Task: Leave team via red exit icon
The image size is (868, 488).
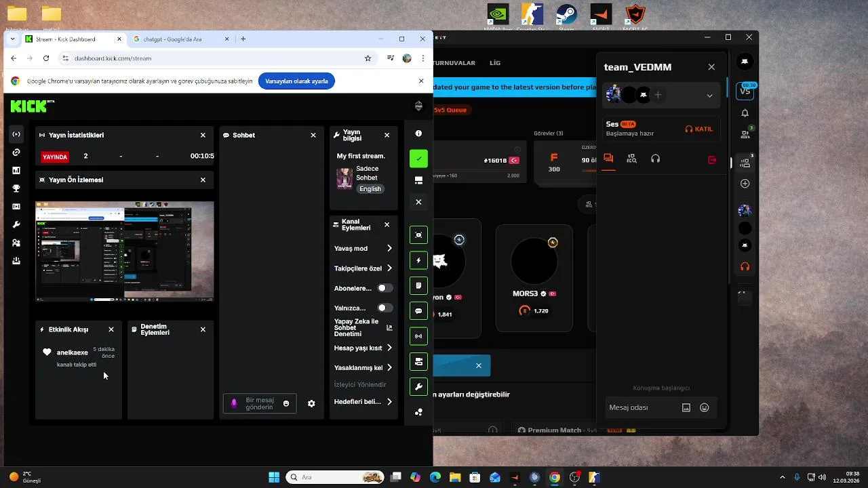Action: tap(712, 160)
